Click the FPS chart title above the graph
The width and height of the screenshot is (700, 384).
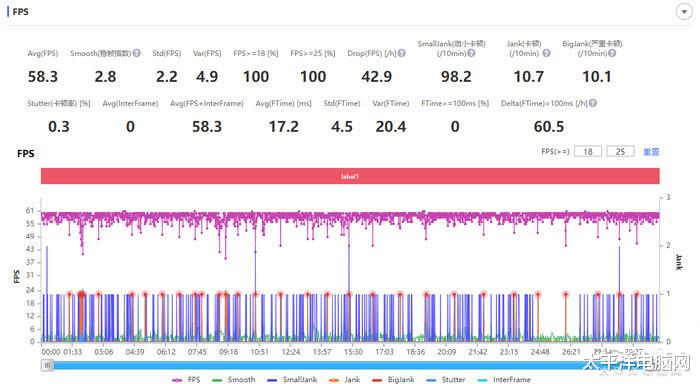(x=25, y=154)
